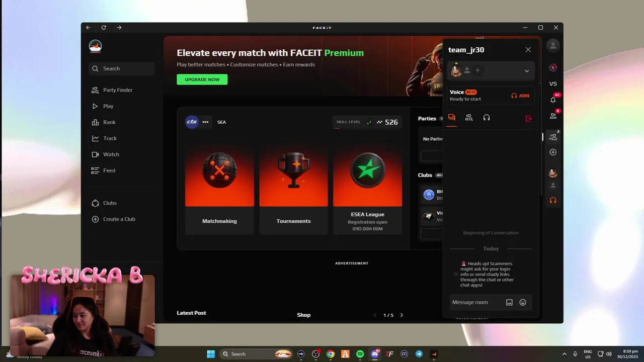Open Discord from the taskbar
This screenshot has width=644, height=362.
pos(375,354)
